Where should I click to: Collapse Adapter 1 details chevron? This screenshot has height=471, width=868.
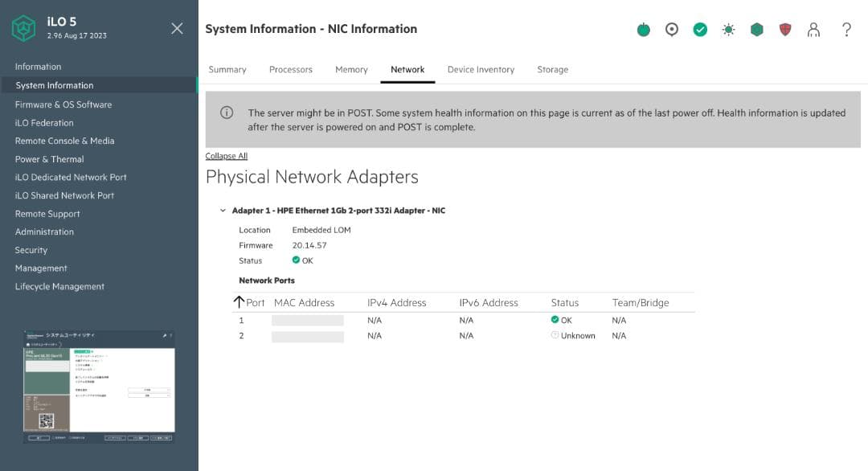(x=223, y=210)
